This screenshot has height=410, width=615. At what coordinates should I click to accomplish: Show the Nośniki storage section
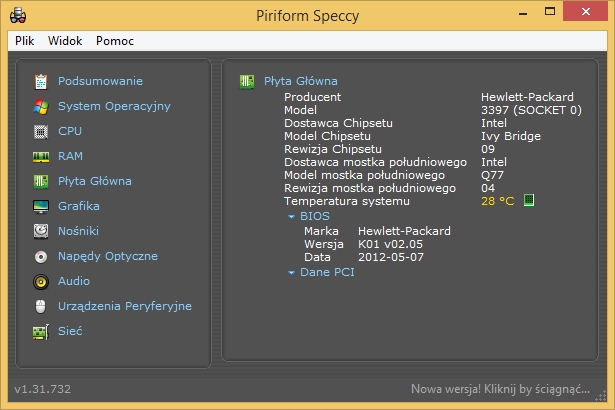point(78,231)
